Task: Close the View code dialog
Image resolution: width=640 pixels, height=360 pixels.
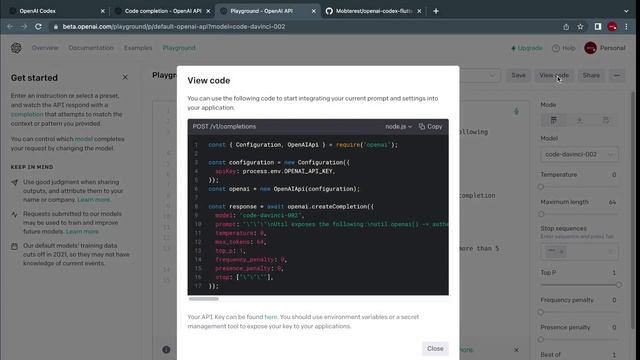Action: [435, 349]
